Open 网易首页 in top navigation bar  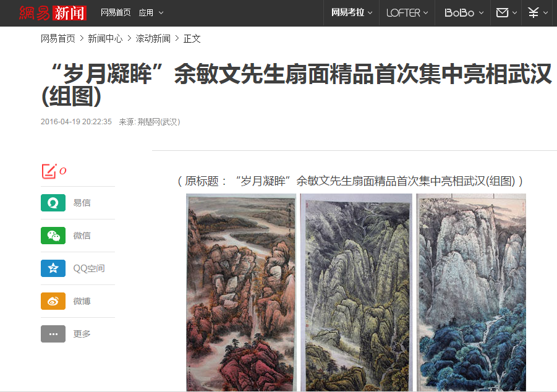pos(116,13)
